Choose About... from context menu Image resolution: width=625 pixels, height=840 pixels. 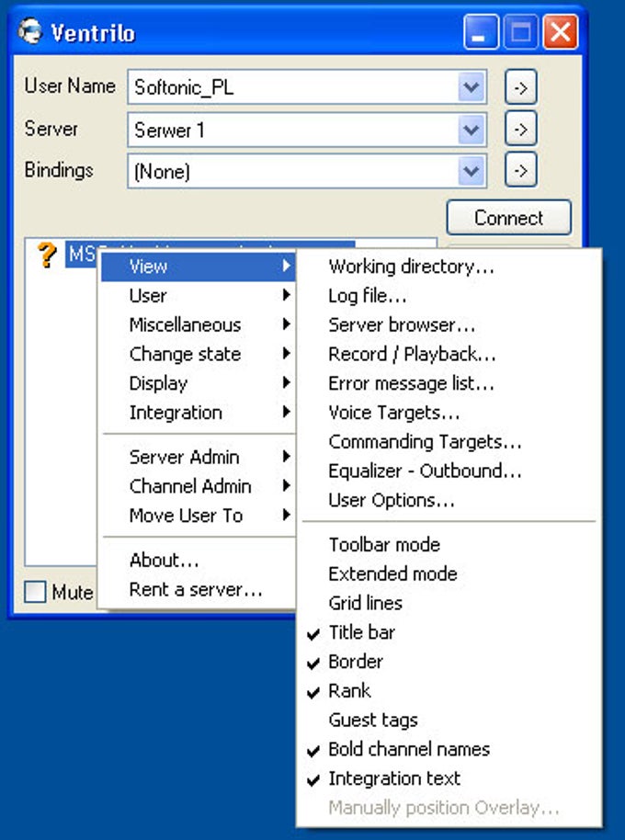(199, 560)
